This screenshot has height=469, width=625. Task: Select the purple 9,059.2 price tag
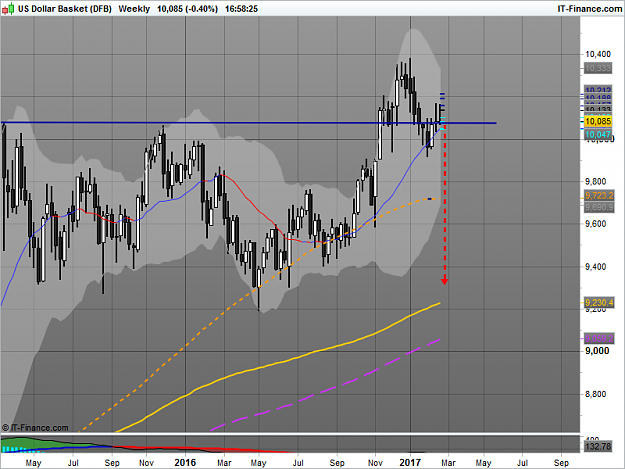[x=599, y=339]
